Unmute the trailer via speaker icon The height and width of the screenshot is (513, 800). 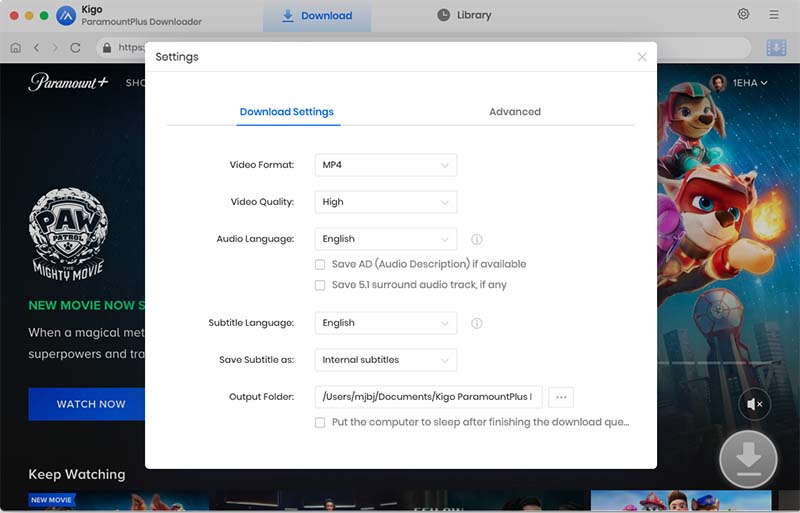point(754,404)
